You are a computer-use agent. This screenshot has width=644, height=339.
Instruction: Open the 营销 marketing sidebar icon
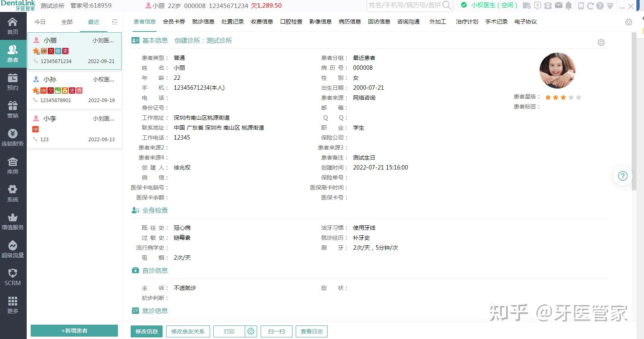point(13,110)
